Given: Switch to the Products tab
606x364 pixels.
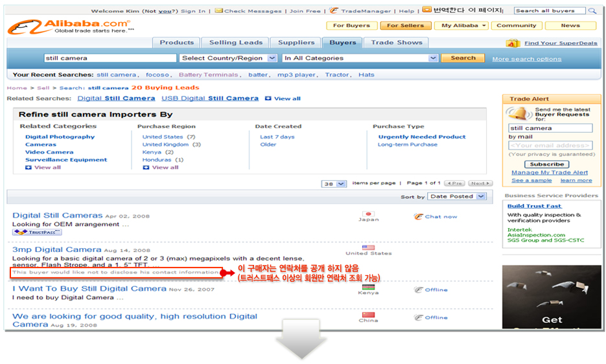Looking at the screenshot, I should click(x=177, y=43).
